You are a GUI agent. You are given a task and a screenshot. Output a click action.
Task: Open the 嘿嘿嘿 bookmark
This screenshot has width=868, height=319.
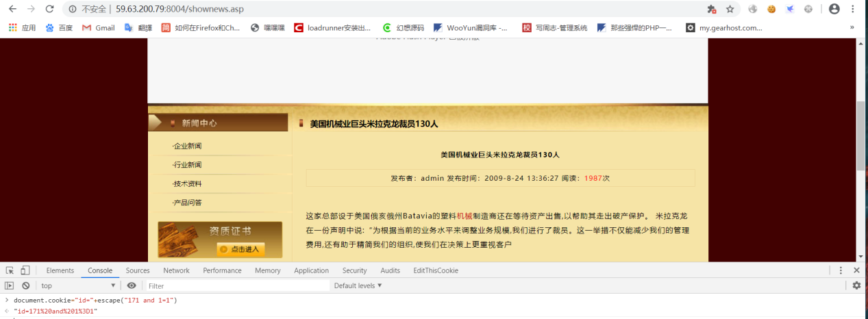[268, 28]
